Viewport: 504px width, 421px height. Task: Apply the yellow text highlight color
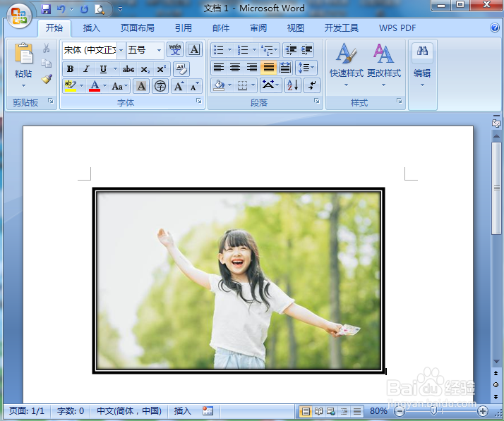click(x=71, y=86)
